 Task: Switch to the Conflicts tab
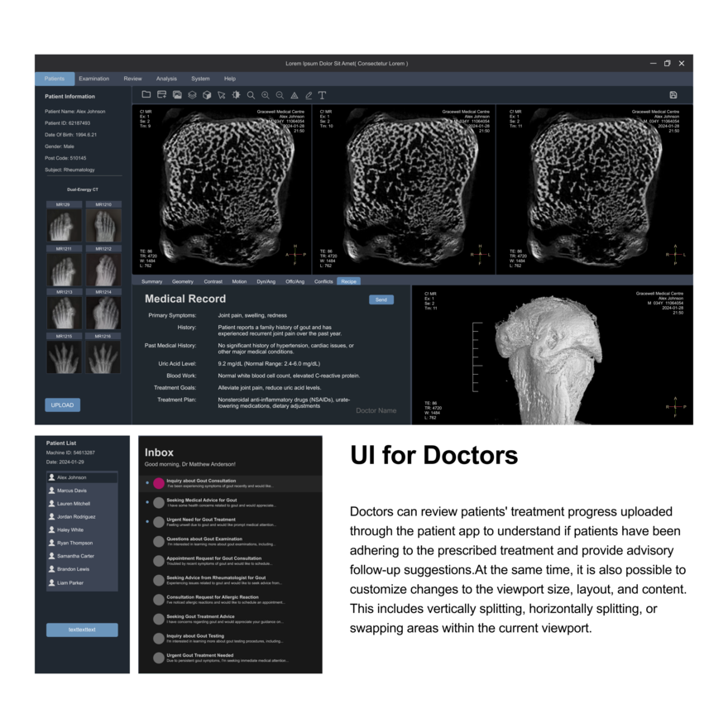click(323, 281)
